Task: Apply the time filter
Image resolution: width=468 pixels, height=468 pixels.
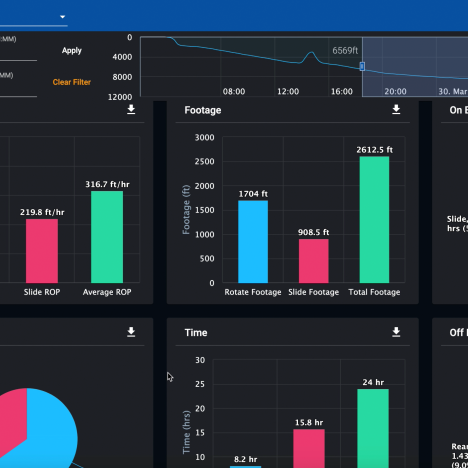Action: click(72, 50)
